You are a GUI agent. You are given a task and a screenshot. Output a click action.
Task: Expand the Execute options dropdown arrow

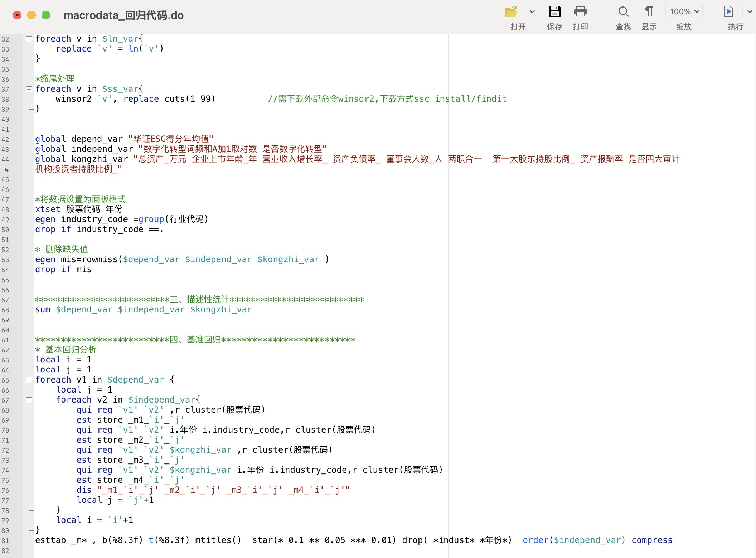(750, 12)
